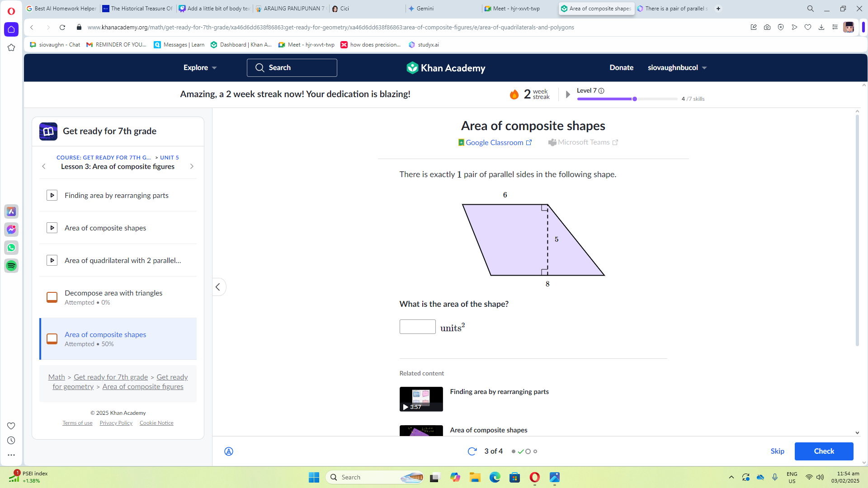Click the Opera logo menu icon
The height and width of the screenshot is (488, 868).
coord(11,11)
